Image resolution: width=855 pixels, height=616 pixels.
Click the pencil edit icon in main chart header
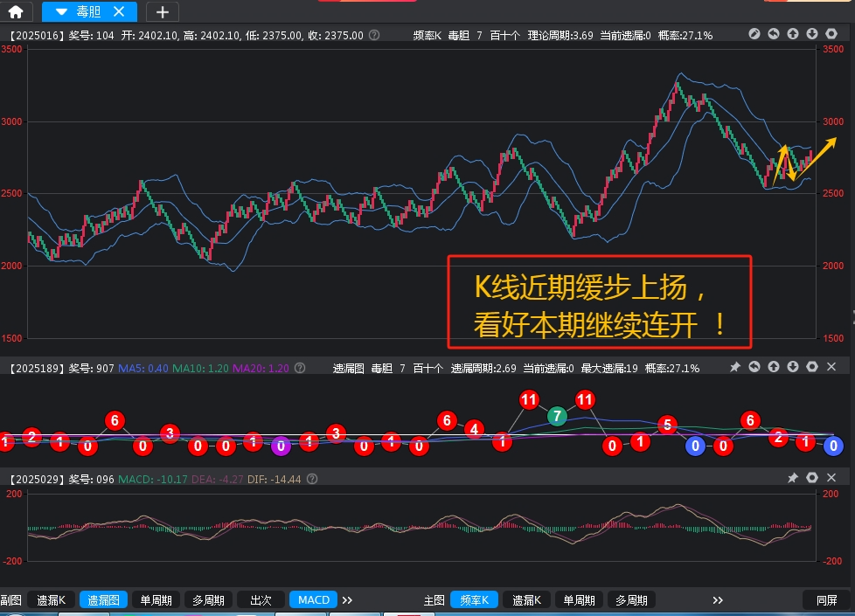(x=755, y=35)
